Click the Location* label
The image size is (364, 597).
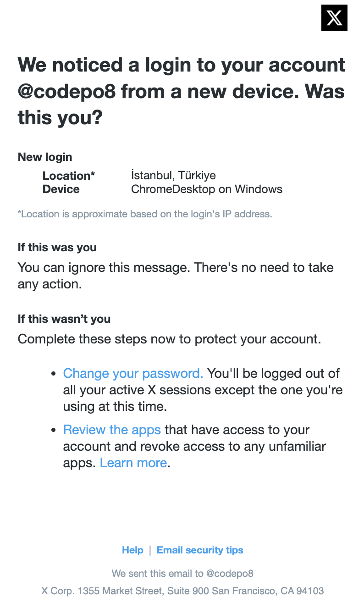69,176
